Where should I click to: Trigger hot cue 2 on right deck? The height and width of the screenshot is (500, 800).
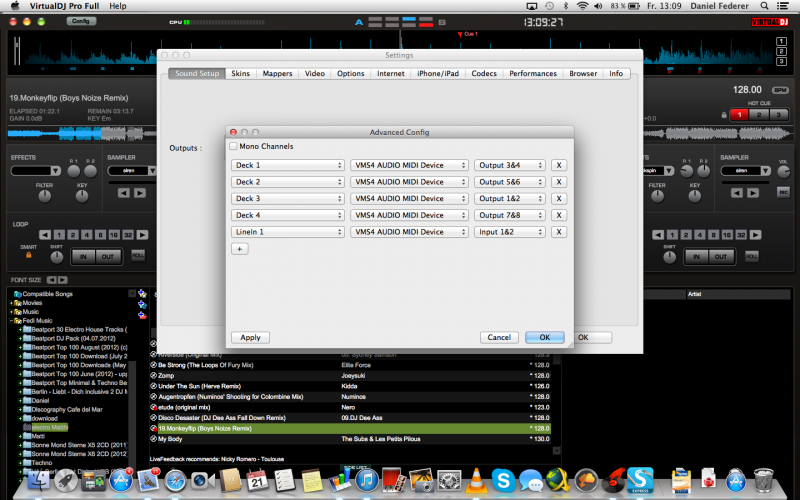click(759, 115)
